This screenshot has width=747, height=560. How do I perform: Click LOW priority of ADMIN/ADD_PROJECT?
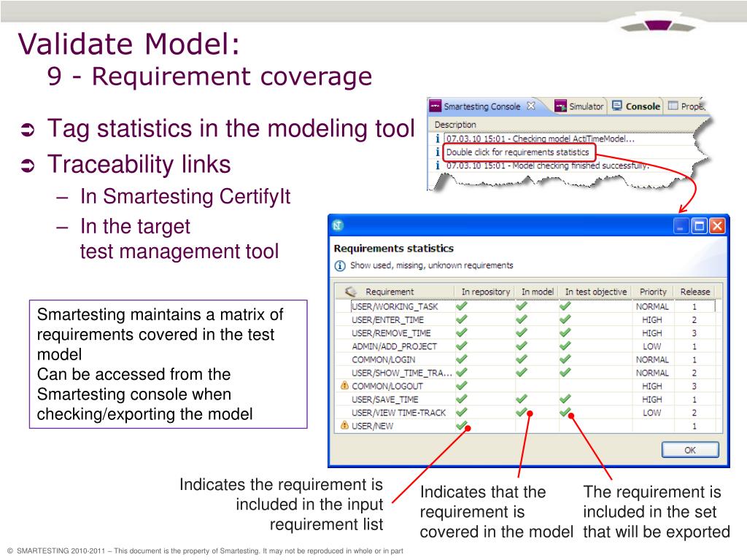coord(652,346)
